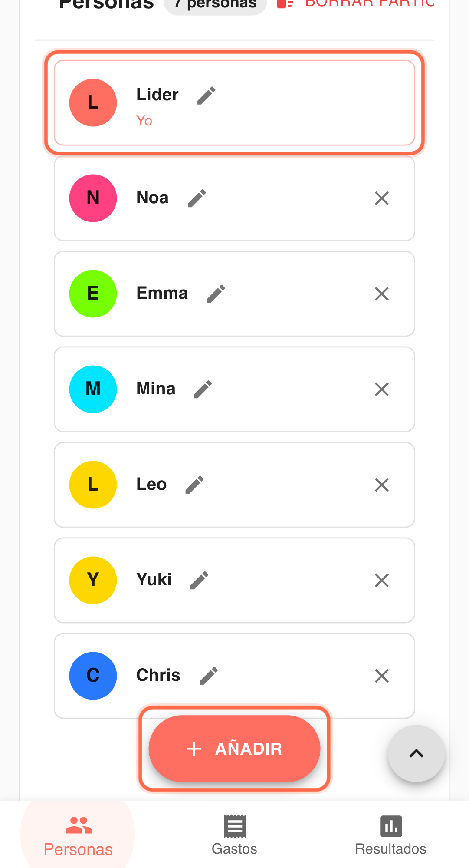Remove Noa from the people list
Viewport: 469px width, 868px height.
click(x=381, y=198)
